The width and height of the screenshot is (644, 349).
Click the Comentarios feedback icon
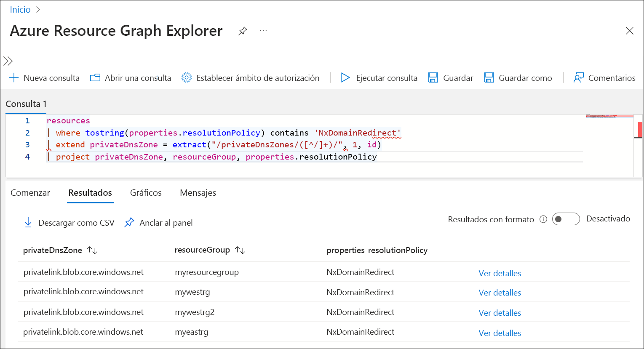579,78
